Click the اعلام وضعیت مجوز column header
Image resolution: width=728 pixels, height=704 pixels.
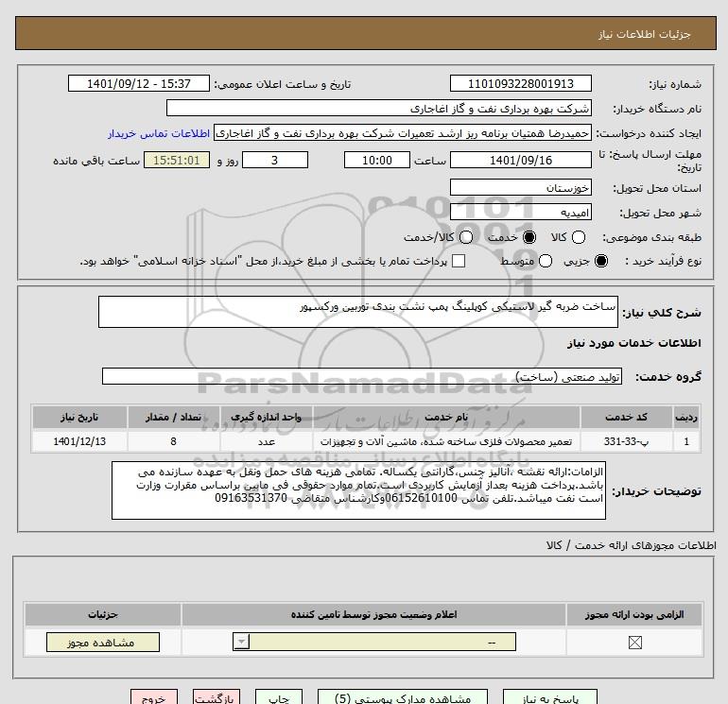pos(373,614)
